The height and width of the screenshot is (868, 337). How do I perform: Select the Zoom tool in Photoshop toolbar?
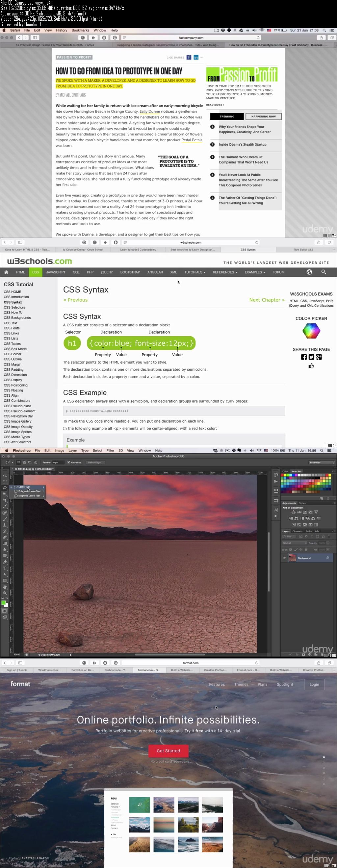(5, 593)
